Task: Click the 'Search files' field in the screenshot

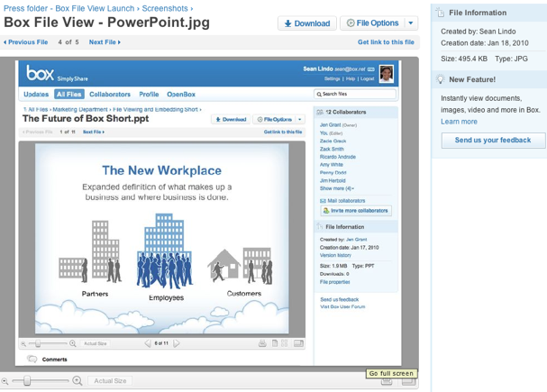Action: (355, 94)
